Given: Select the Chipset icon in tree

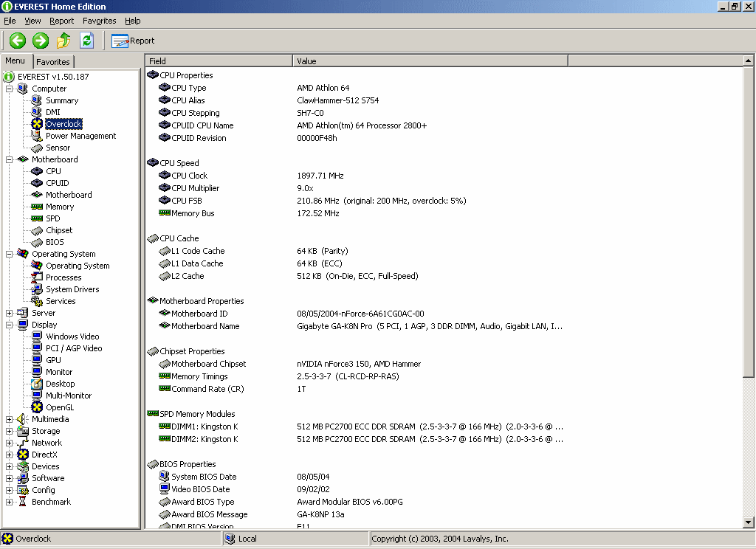Looking at the screenshot, I should point(37,230).
